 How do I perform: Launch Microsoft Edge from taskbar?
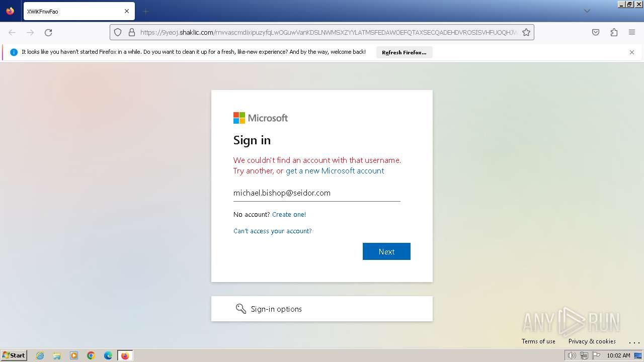tap(108, 355)
